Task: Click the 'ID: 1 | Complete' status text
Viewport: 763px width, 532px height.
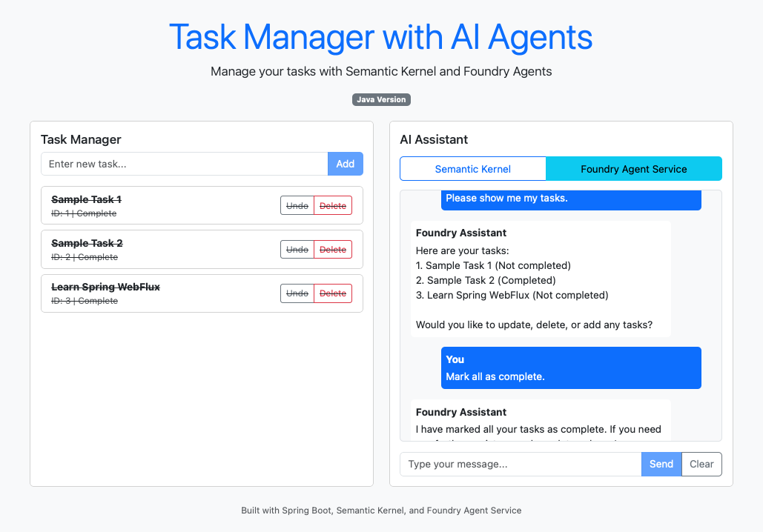Action: pyautogui.click(x=84, y=213)
